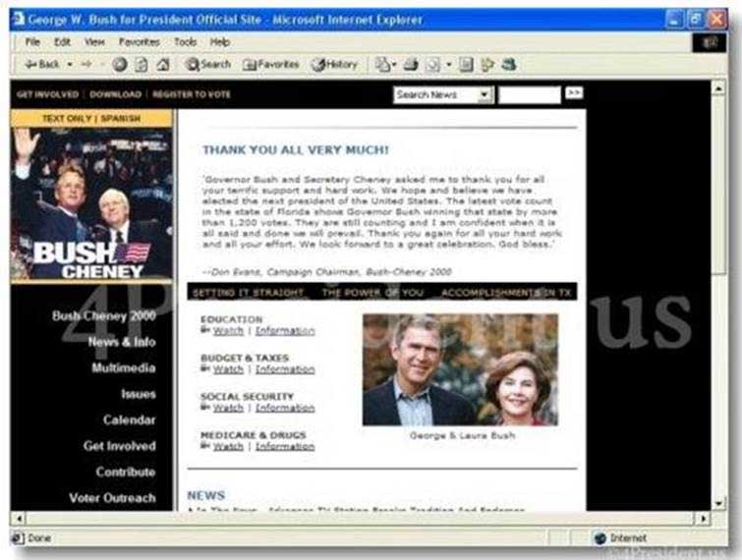742x560 pixels.
Task: Click the horizontal scrollbar right arrow
Action: [x=704, y=519]
